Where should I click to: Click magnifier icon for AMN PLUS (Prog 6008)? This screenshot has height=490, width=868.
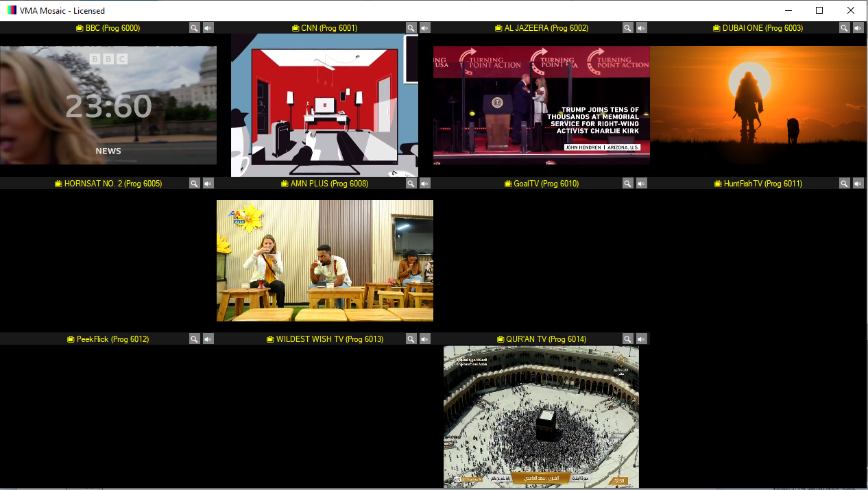[x=411, y=184]
